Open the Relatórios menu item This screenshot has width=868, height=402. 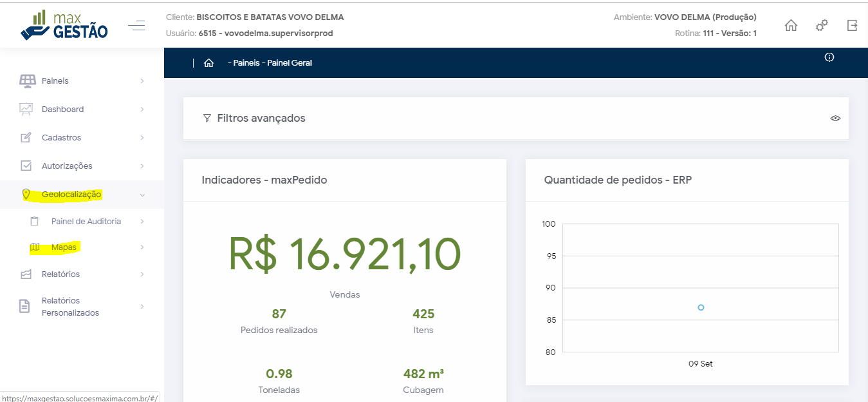[x=60, y=274]
